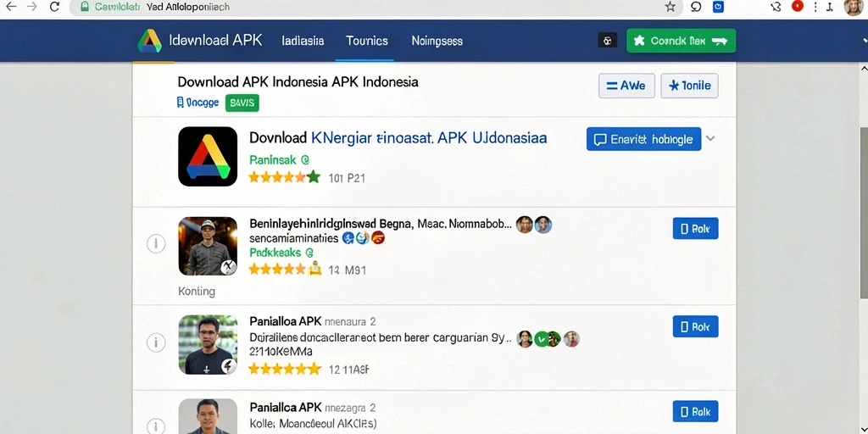Click the 'ldewnload APK' site title
Viewport: 868px width, 434px height.
(215, 41)
